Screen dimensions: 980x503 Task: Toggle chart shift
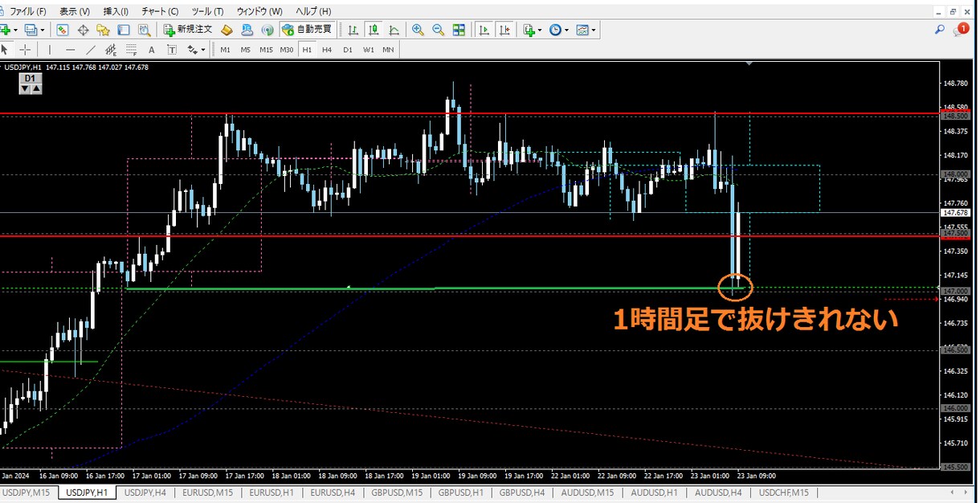(504, 30)
